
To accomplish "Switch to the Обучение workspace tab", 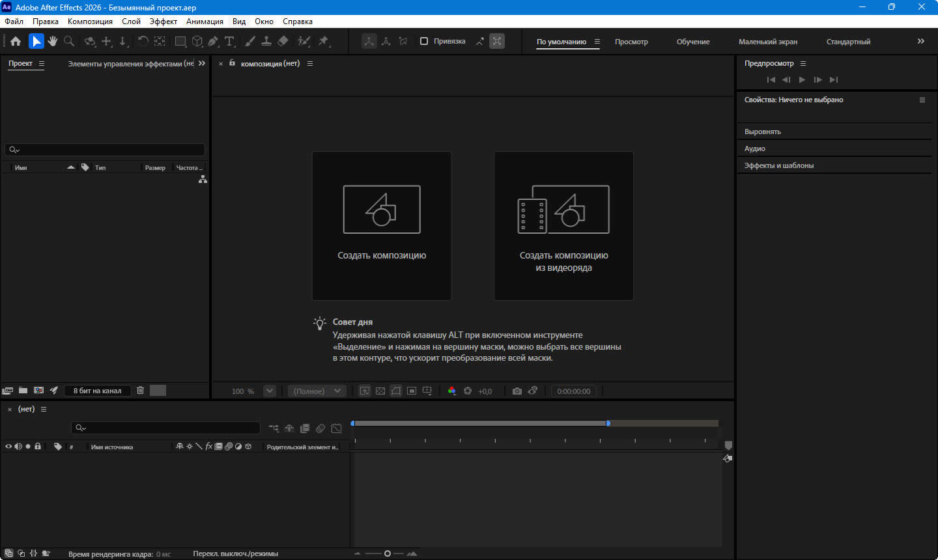I will click(692, 42).
